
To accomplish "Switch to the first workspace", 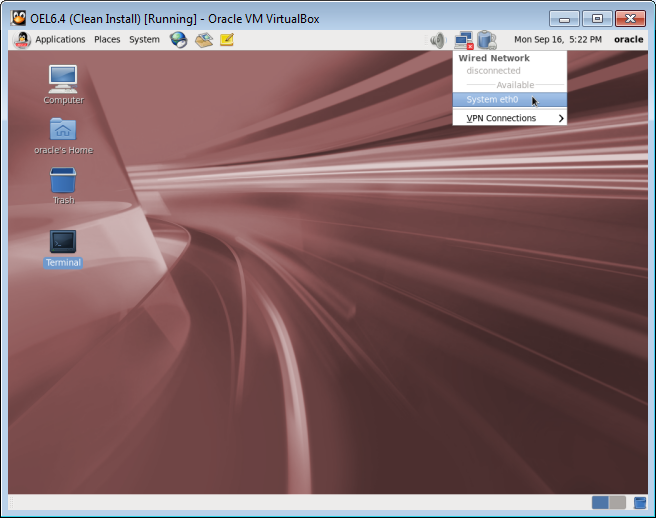I will [x=600, y=502].
